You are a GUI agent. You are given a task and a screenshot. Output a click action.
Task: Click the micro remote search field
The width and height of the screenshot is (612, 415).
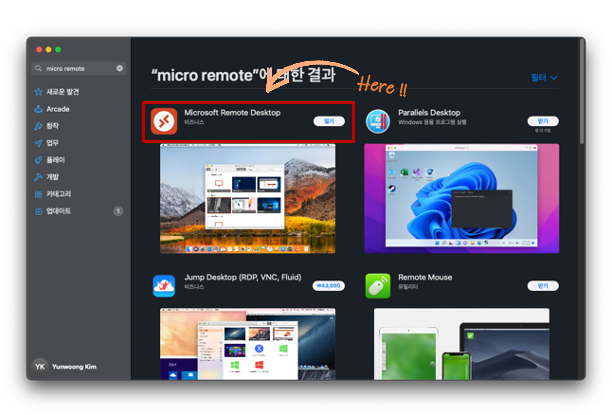pyautogui.click(x=78, y=68)
